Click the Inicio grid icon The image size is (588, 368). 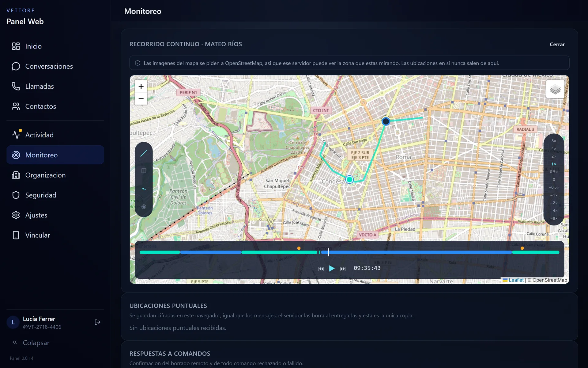(16, 46)
